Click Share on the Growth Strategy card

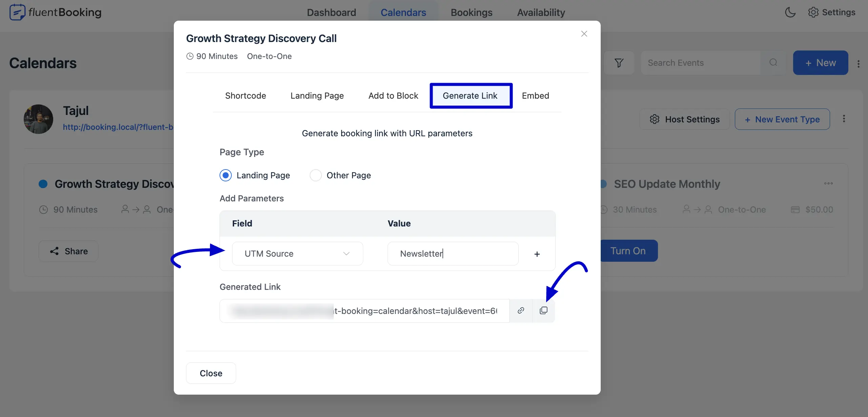68,251
